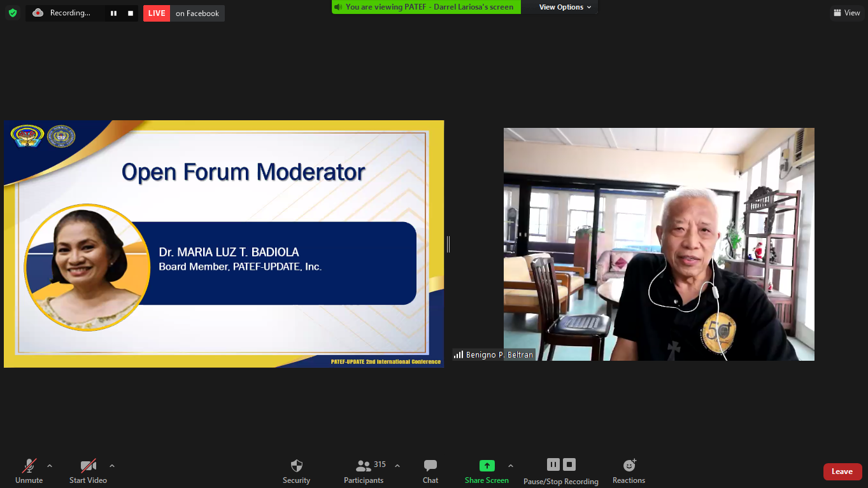Click the divider handle between shared screen and video
The height and width of the screenshot is (488, 868).
[x=448, y=244]
